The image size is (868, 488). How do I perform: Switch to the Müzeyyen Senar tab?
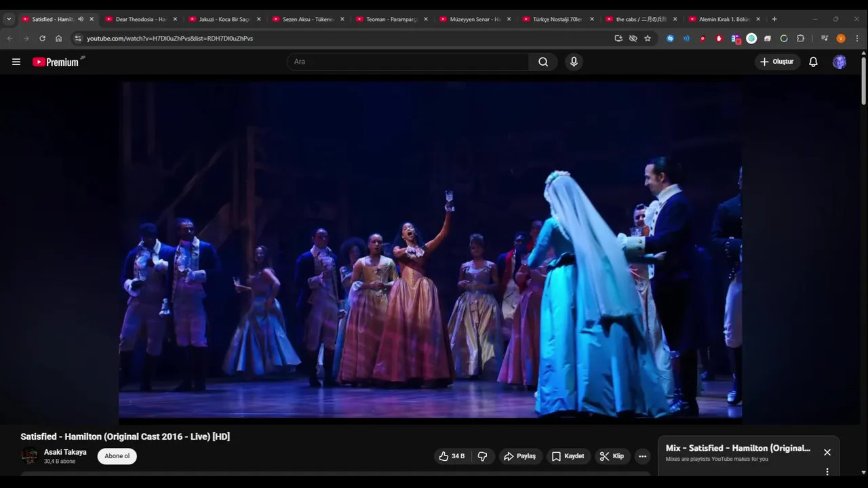point(475,19)
